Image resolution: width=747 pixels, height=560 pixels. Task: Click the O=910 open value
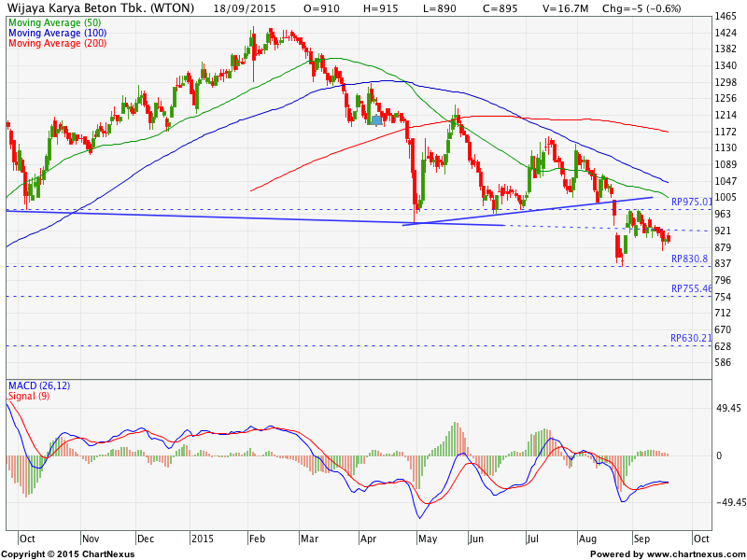pyautogui.click(x=321, y=8)
